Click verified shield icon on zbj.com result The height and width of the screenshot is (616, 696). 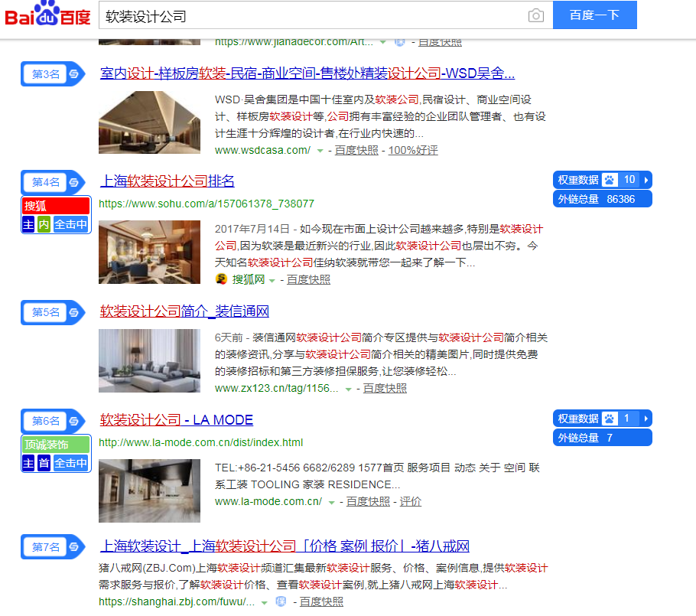281,601
